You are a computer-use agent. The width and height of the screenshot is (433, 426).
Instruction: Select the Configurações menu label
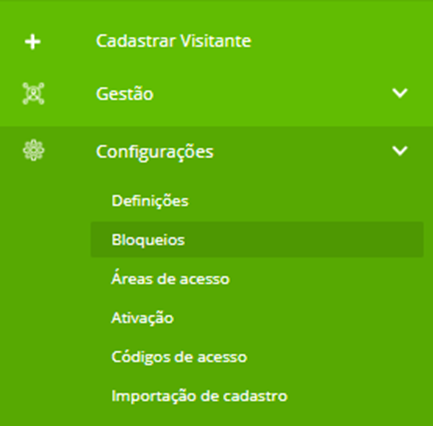click(x=155, y=152)
